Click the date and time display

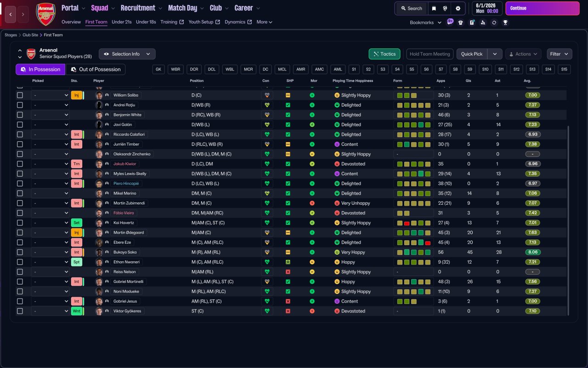coord(487,8)
